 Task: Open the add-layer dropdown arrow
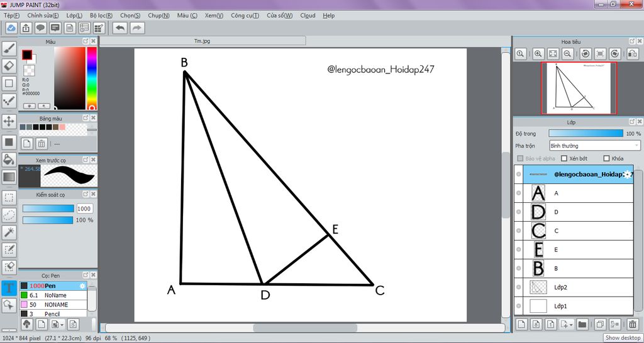571,325
